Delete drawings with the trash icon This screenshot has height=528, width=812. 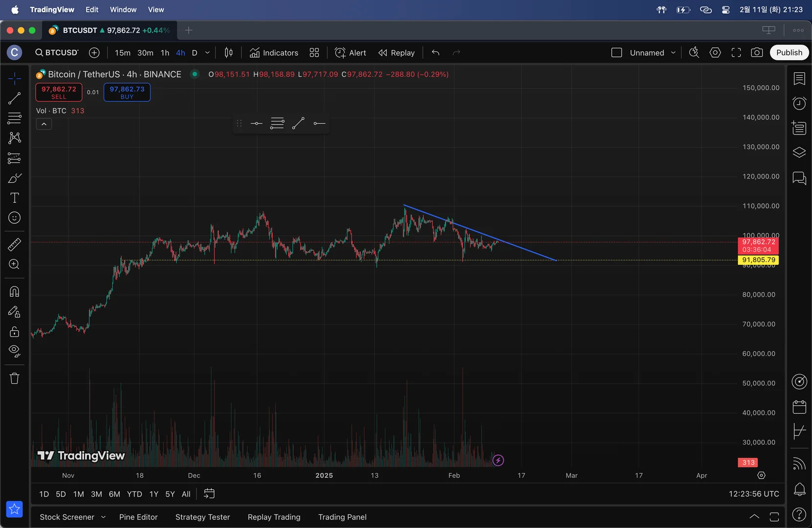14,378
